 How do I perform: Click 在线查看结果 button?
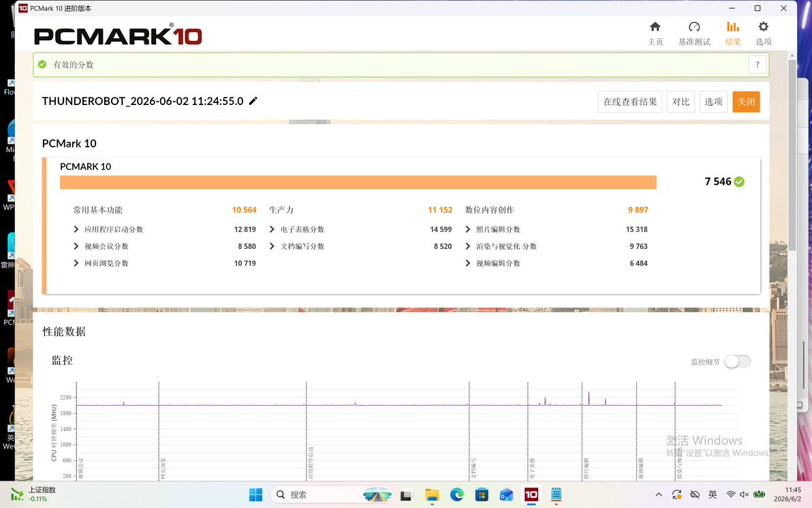[629, 102]
